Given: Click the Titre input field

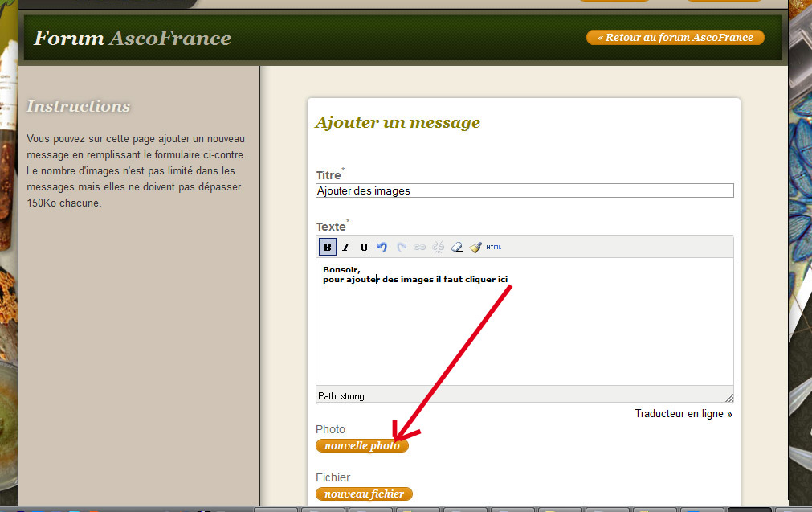Looking at the screenshot, I should (524, 190).
